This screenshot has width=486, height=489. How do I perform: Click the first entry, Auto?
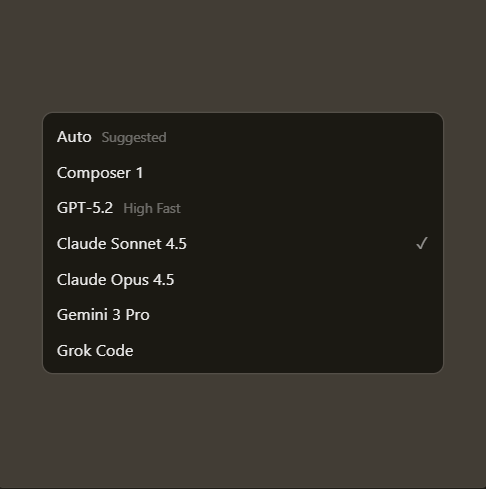[x=243, y=137]
